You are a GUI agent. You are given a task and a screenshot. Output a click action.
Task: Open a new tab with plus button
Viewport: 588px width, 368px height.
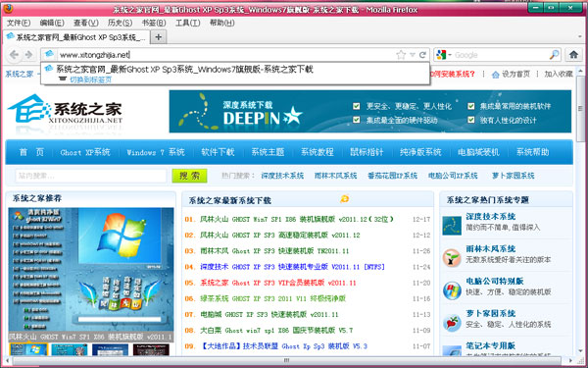(x=159, y=37)
